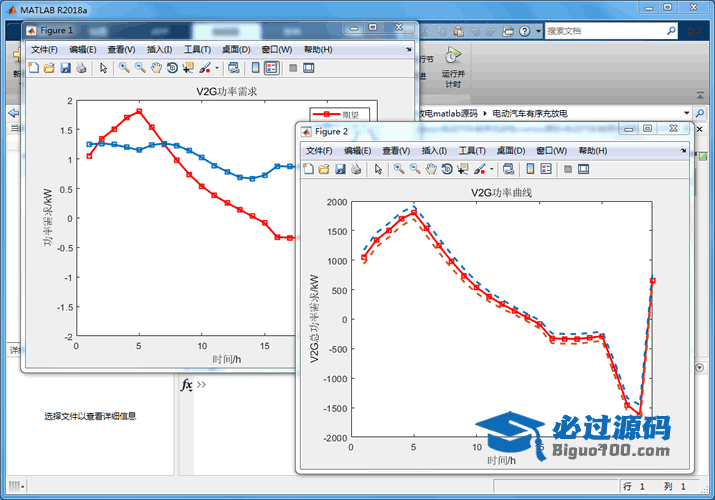Click Hide Plot Tools icon in Figure 2
Screen dimensions: 715x500
coord(567,169)
